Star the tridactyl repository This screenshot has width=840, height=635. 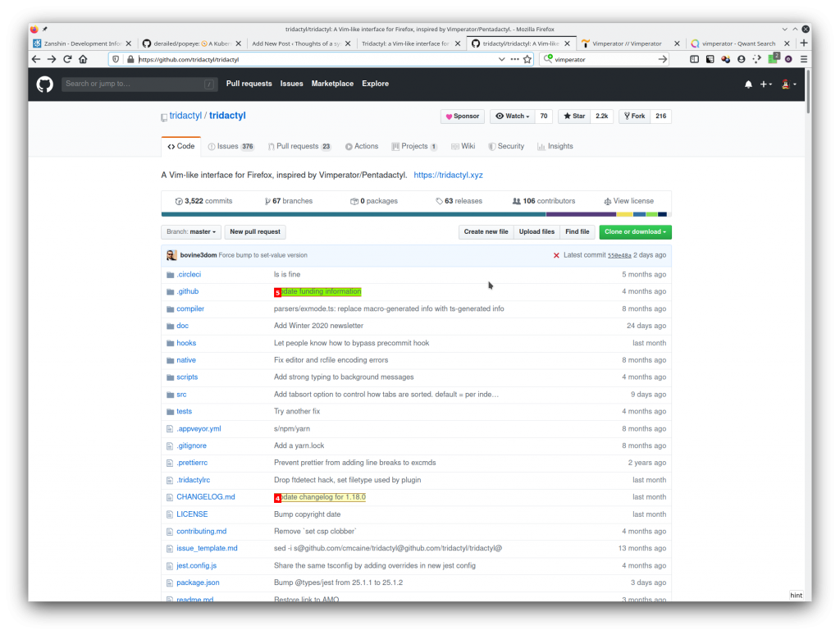(574, 116)
